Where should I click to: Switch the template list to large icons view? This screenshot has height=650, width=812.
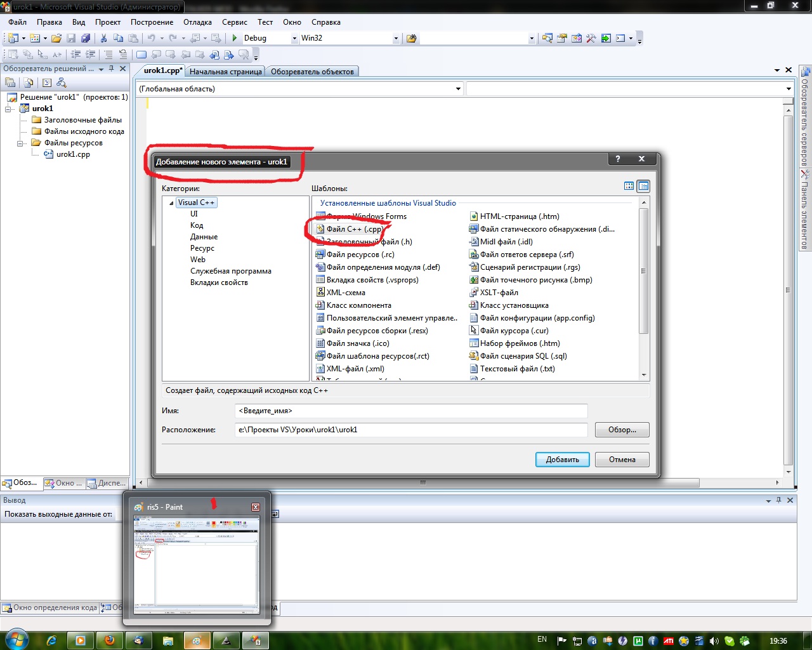pos(629,186)
